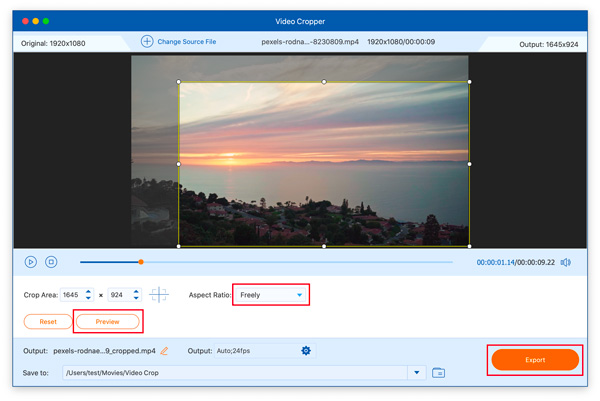This screenshot has width=600, height=401.
Task: Export the cropped video
Action: (x=535, y=360)
